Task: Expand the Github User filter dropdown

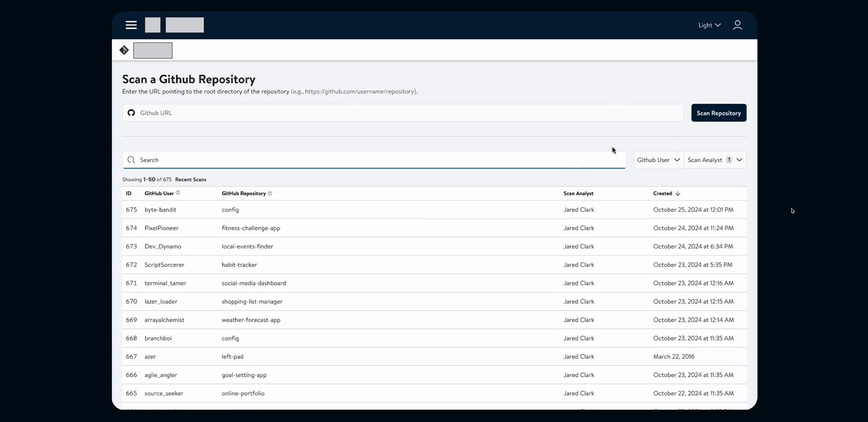Action: click(658, 159)
